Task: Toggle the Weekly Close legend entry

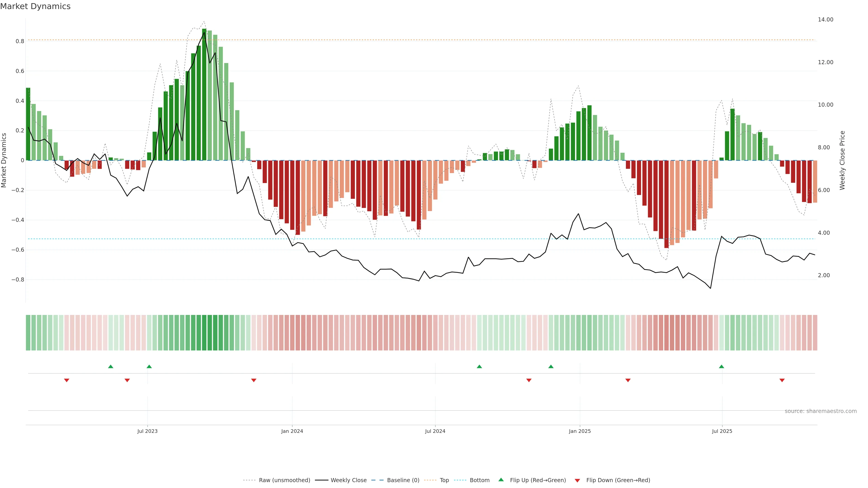Action: click(x=348, y=480)
